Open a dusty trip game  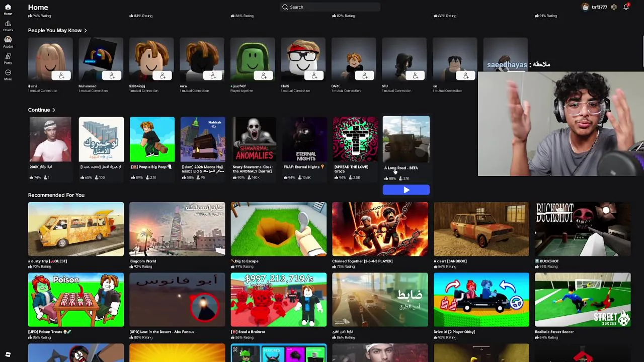pyautogui.click(x=76, y=229)
